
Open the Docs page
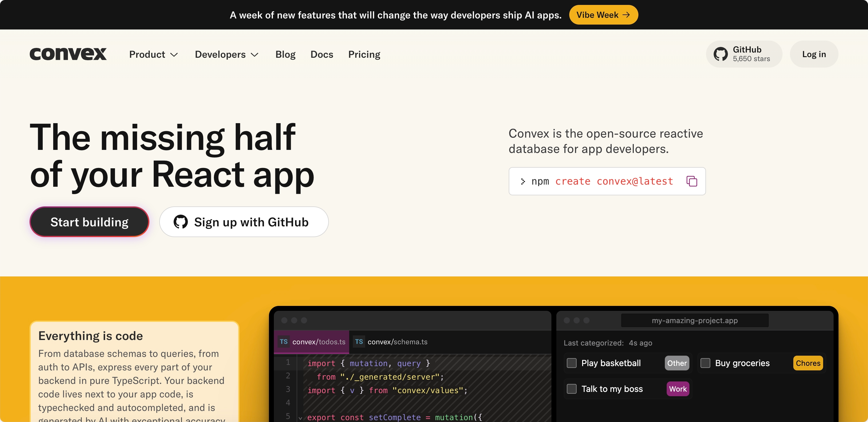[322, 54]
